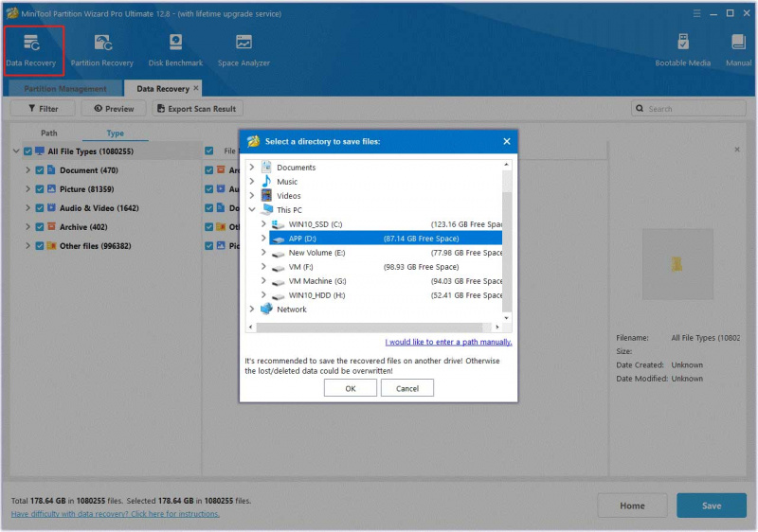Switch to the Path view tab
The width and height of the screenshot is (758, 532).
point(49,133)
